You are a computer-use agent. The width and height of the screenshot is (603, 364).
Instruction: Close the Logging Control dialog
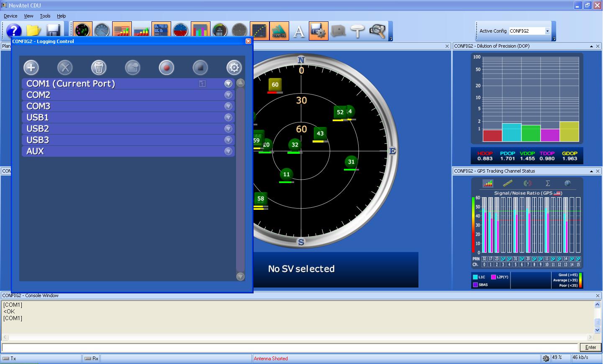click(248, 41)
